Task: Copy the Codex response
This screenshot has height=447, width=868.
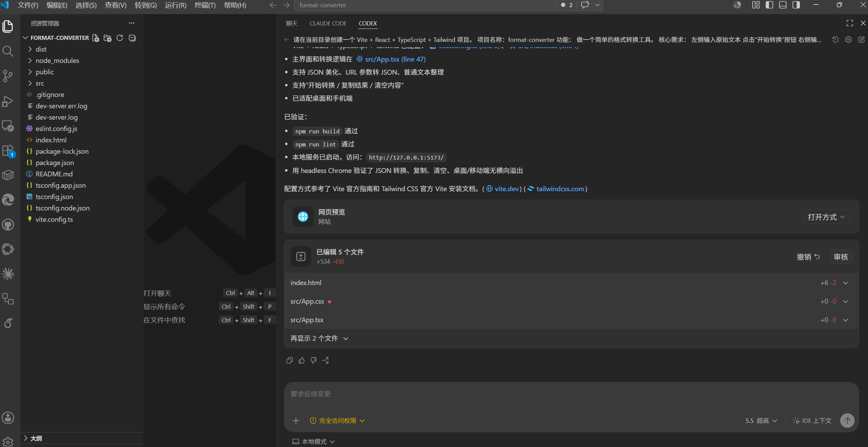Action: (290, 360)
